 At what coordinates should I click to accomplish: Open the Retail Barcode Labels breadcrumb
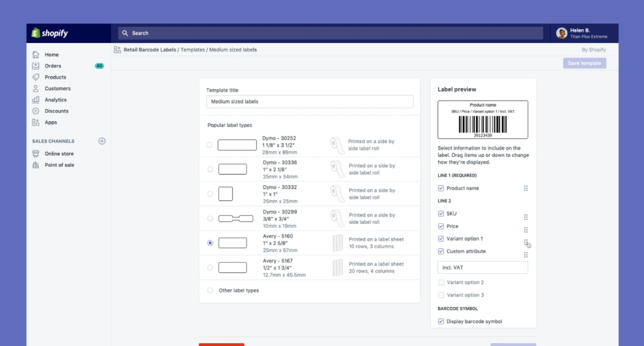point(150,50)
